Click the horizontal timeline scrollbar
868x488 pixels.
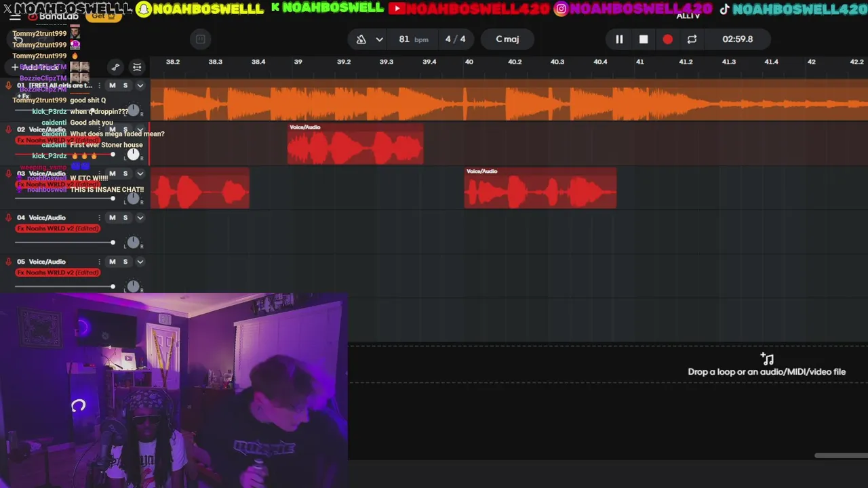(x=841, y=455)
